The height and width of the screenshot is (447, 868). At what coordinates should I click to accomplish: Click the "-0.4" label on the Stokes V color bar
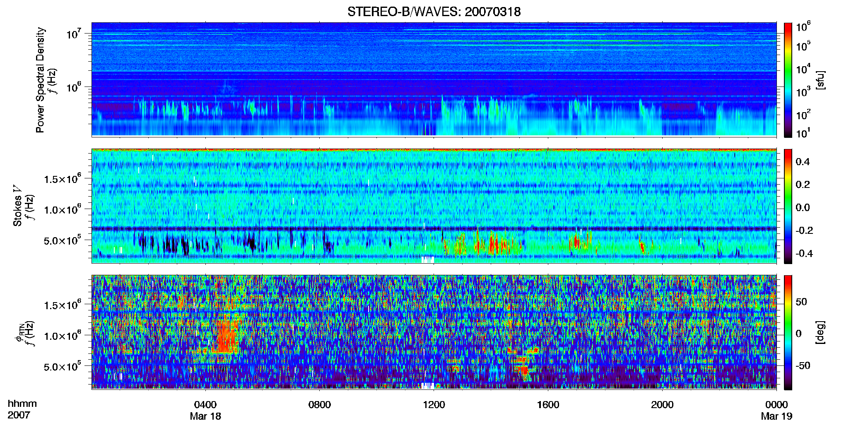click(x=804, y=253)
